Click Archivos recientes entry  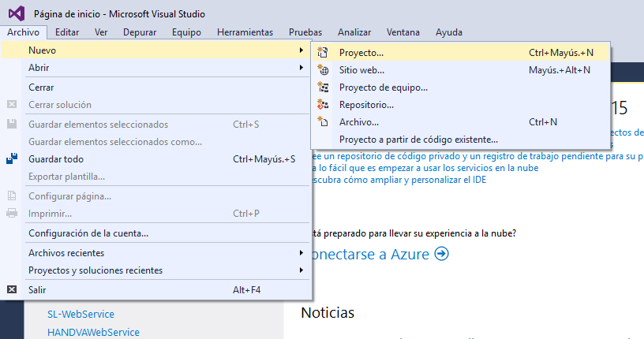click(155, 253)
